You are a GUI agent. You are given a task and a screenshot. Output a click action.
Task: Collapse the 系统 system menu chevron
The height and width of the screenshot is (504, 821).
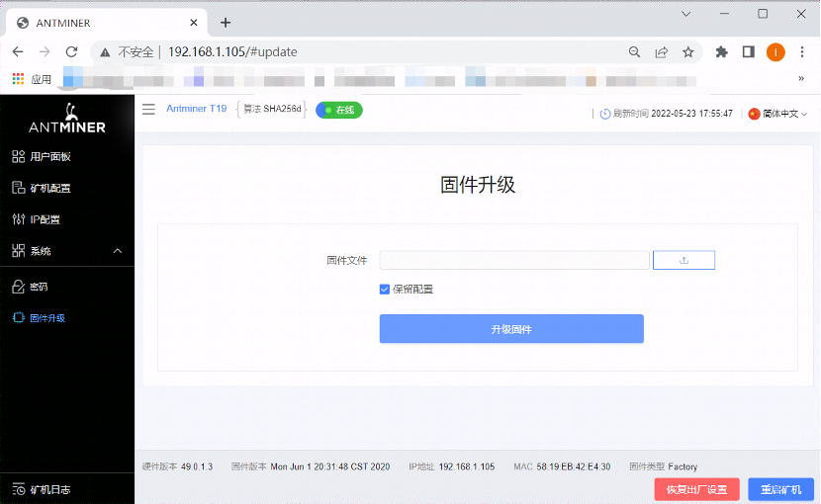118,251
